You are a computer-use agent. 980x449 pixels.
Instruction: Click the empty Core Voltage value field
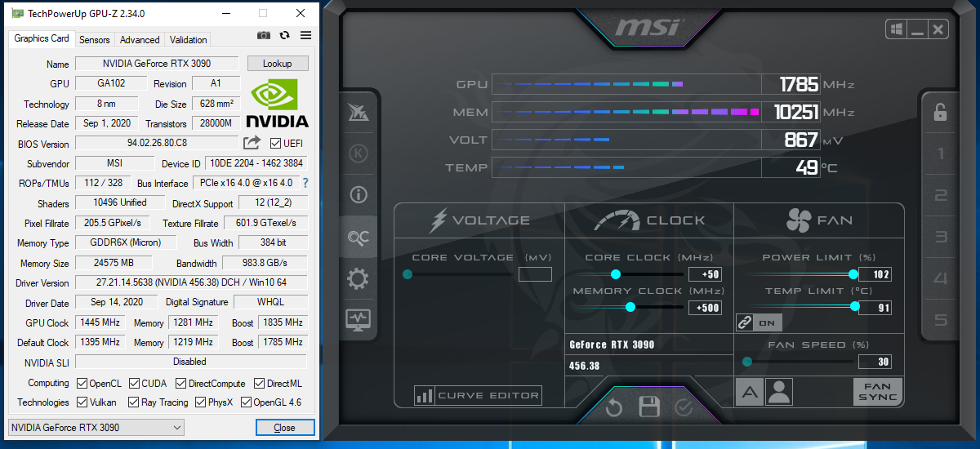pos(535,274)
